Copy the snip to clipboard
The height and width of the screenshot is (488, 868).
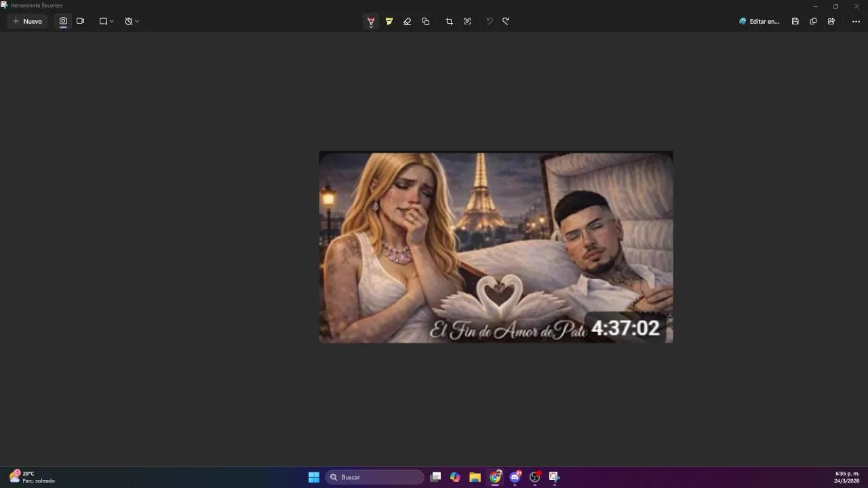tap(813, 21)
